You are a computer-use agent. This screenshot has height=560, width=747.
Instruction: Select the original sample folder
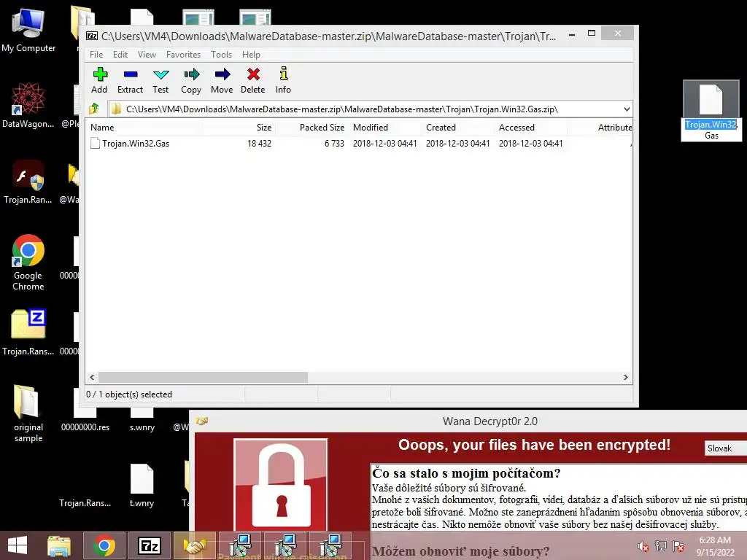click(x=28, y=413)
